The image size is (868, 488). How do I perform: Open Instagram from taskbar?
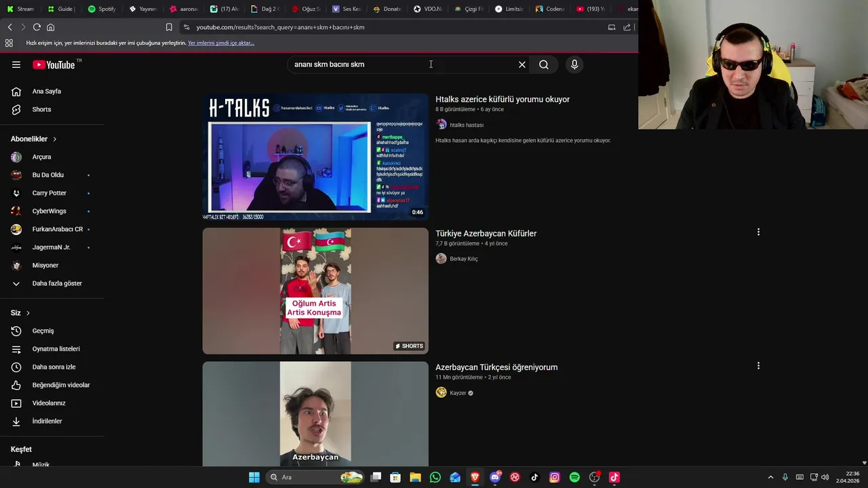point(555,477)
